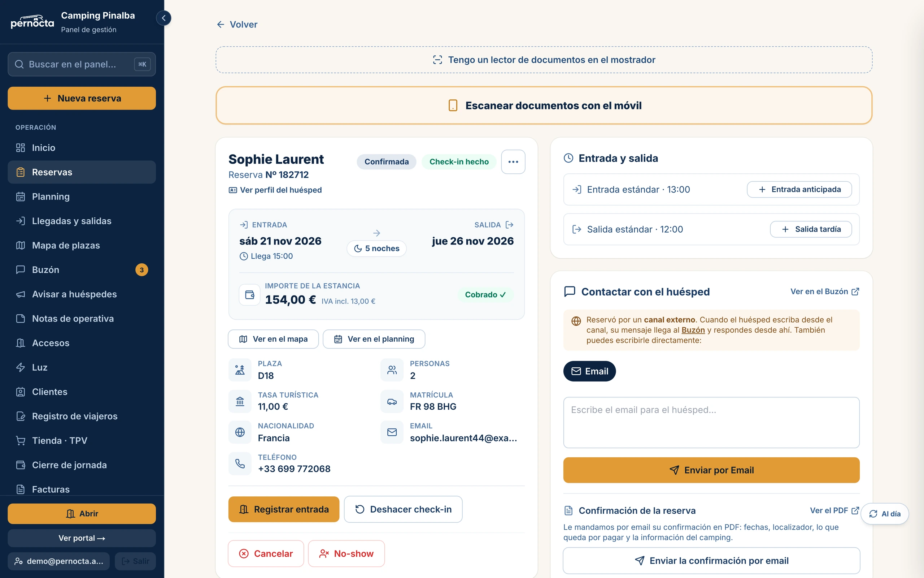This screenshot has height=578, width=924.
Task: Click Enviar por Email button
Action: [x=711, y=470]
